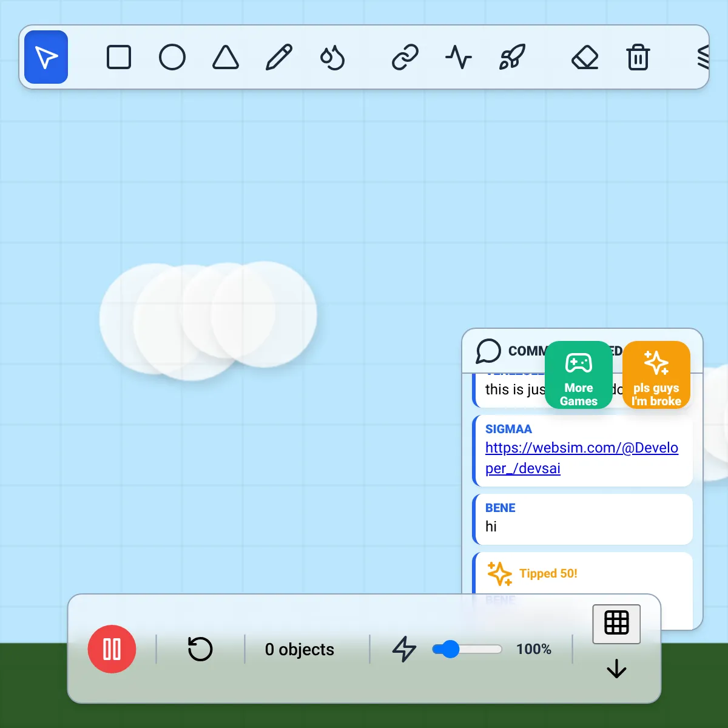The height and width of the screenshot is (728, 728).
Task: Click the pls guys I'm broke button
Action: (656, 375)
